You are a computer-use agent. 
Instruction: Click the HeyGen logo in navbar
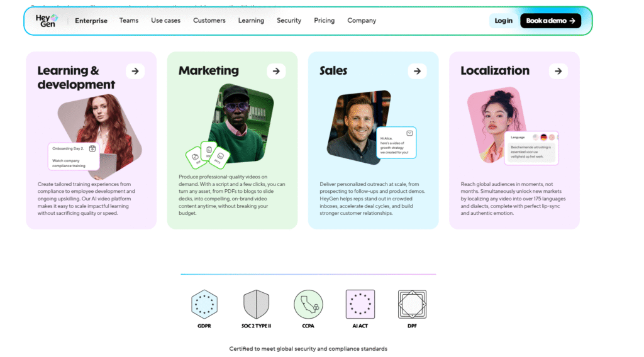click(x=47, y=21)
